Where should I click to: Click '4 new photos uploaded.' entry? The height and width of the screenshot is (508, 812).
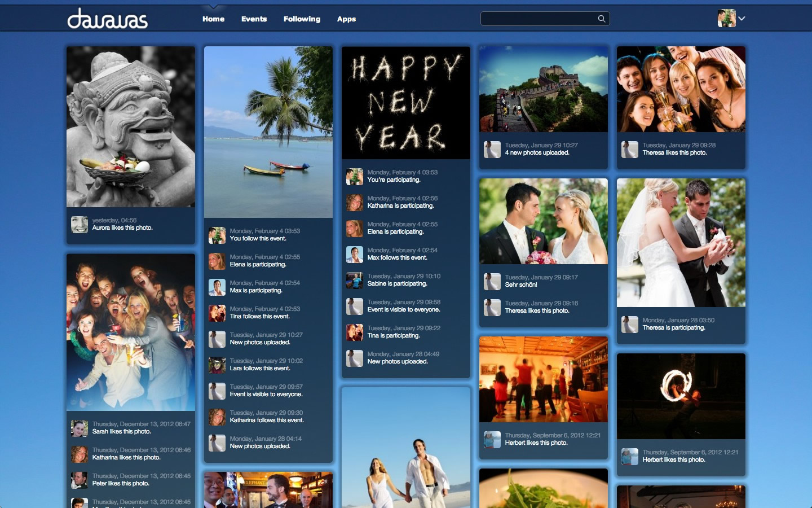[537, 153]
